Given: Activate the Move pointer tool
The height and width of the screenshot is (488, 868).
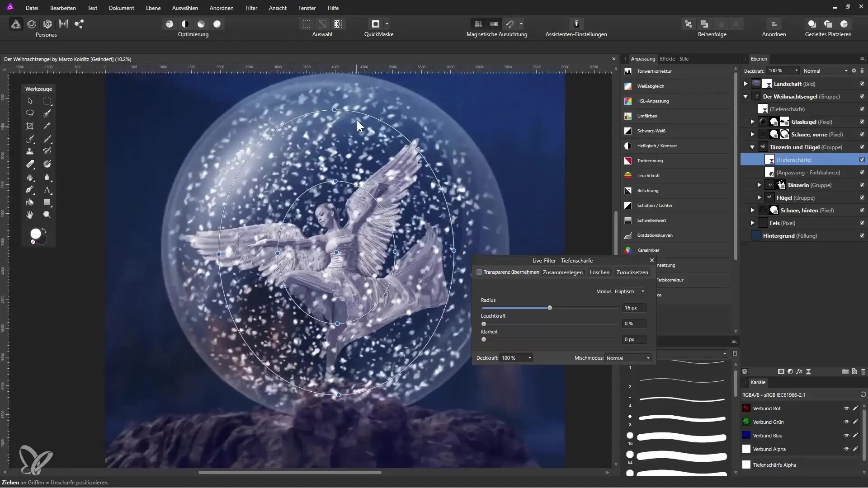Looking at the screenshot, I should (x=30, y=101).
